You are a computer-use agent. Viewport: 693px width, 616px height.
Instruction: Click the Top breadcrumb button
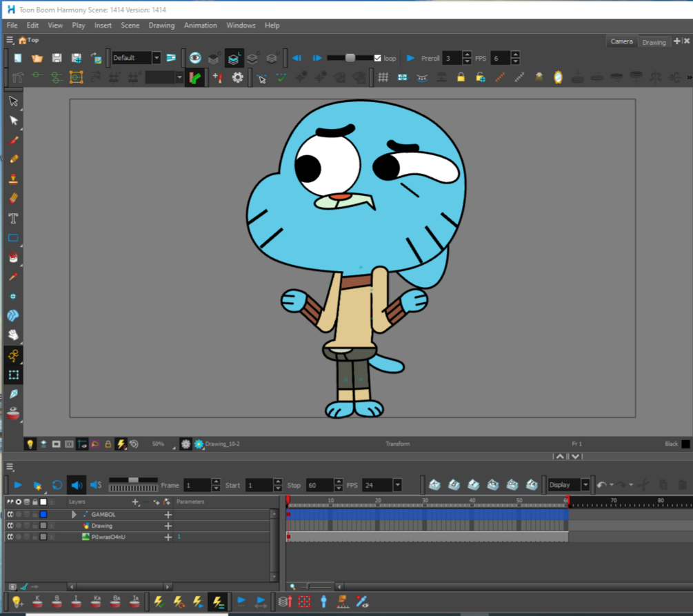(29, 40)
